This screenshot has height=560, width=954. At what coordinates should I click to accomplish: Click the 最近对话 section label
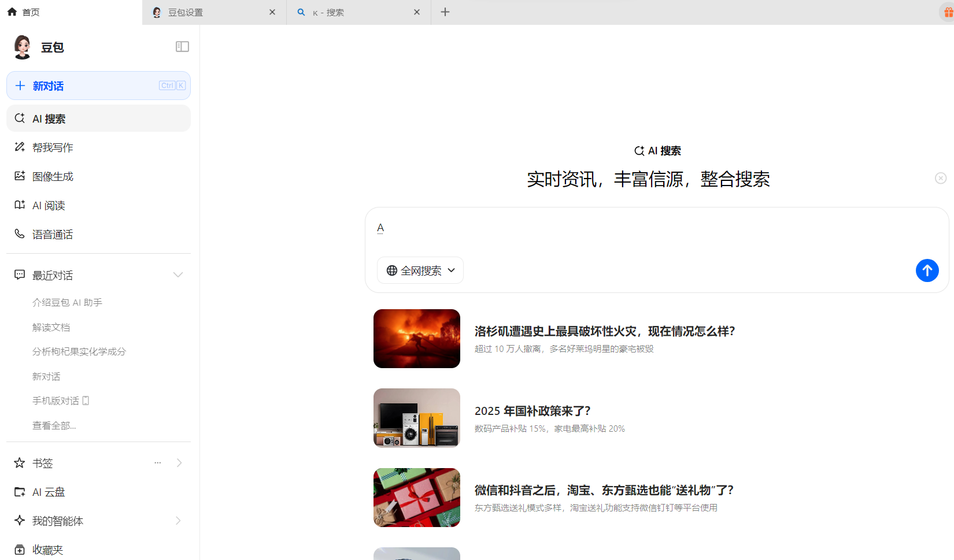click(53, 275)
